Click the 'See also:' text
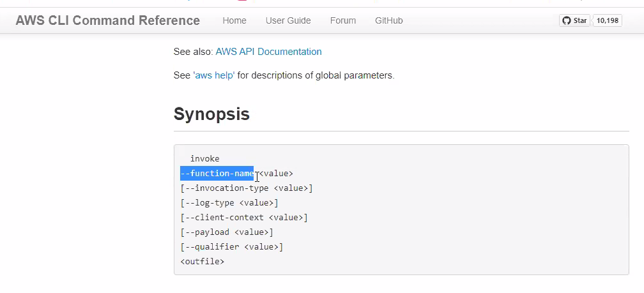The image size is (644, 293). coord(193,52)
